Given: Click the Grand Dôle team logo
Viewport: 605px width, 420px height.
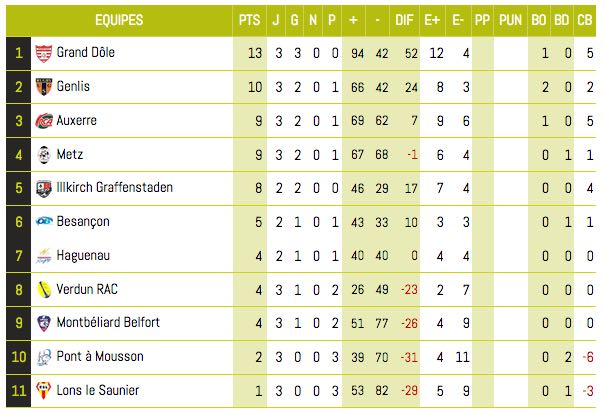Looking at the screenshot, I should 44,54.
